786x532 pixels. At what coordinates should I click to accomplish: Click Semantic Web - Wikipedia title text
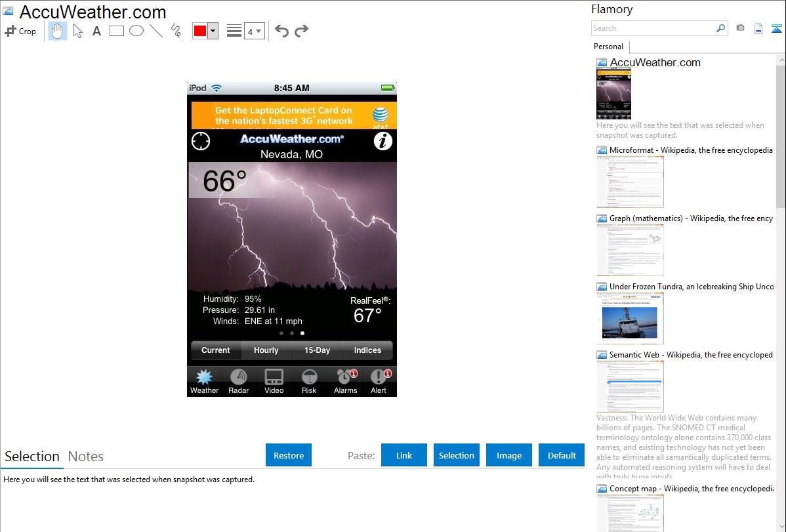691,355
